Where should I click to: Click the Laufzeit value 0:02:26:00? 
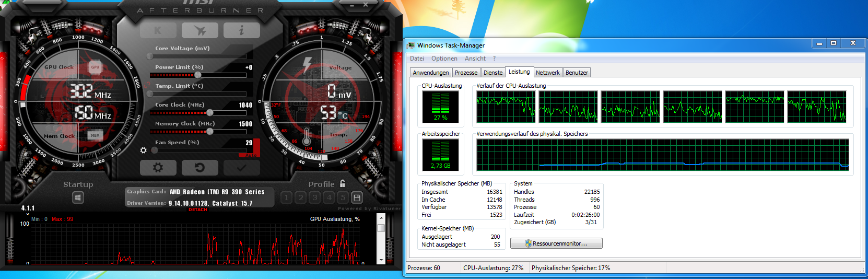click(585, 215)
